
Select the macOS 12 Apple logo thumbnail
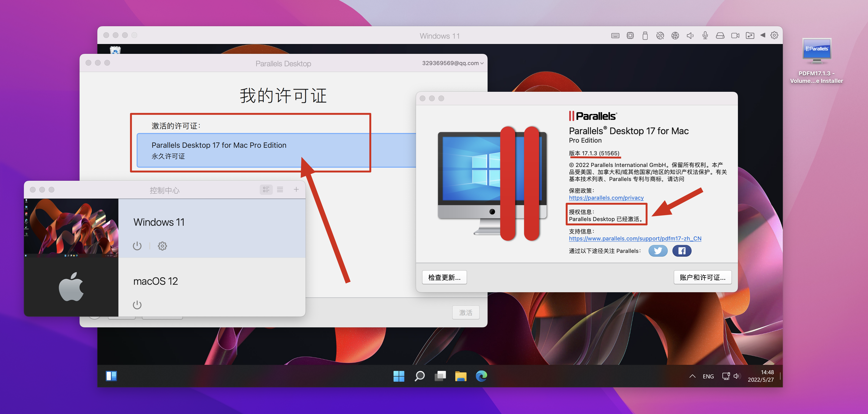71,287
